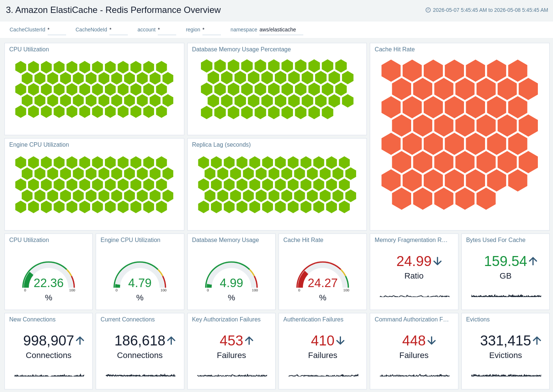Click the sparkline under New Connections
The height and width of the screenshot is (392, 553).
[x=49, y=375]
